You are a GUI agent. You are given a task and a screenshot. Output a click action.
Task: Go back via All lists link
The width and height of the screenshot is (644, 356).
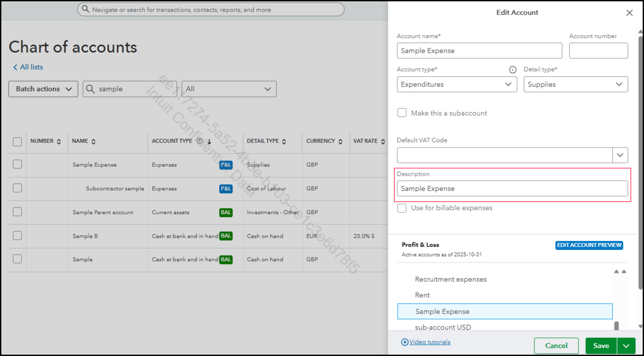pyautogui.click(x=28, y=67)
